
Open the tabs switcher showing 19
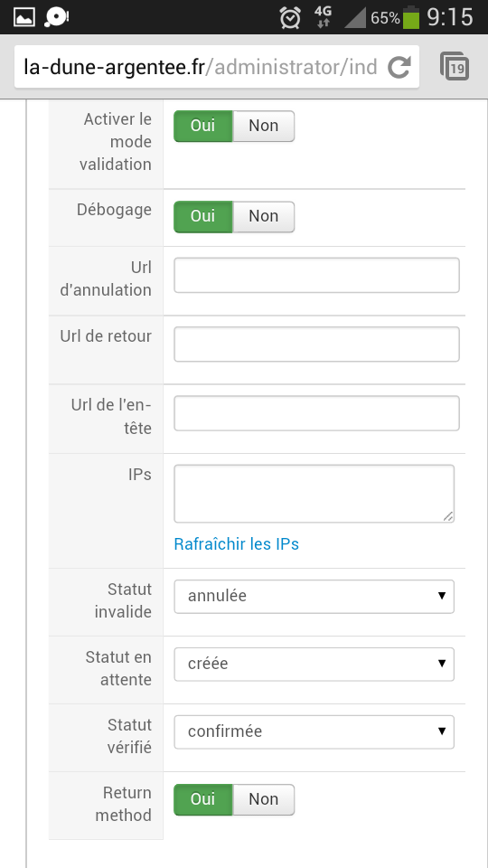click(x=455, y=66)
